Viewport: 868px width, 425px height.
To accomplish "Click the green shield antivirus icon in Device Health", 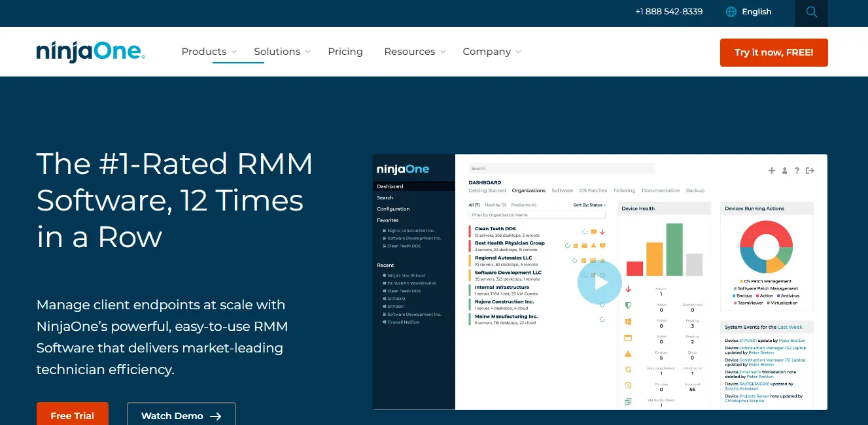I will pos(628,305).
